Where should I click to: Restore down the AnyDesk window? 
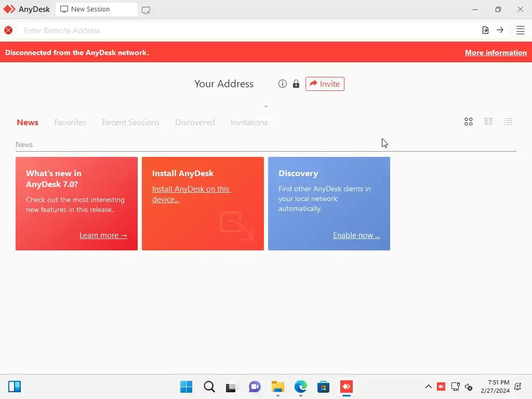click(498, 9)
